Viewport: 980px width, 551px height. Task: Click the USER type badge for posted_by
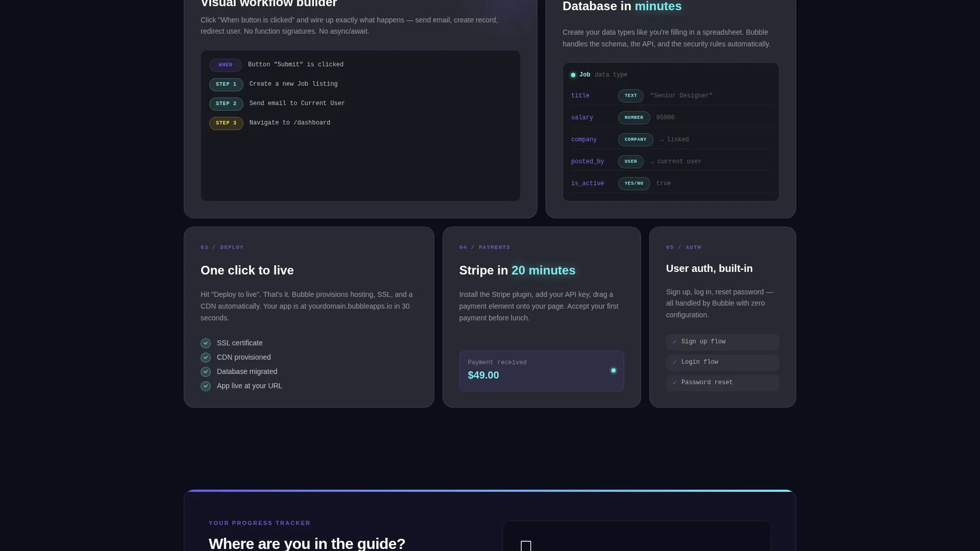[x=631, y=162]
